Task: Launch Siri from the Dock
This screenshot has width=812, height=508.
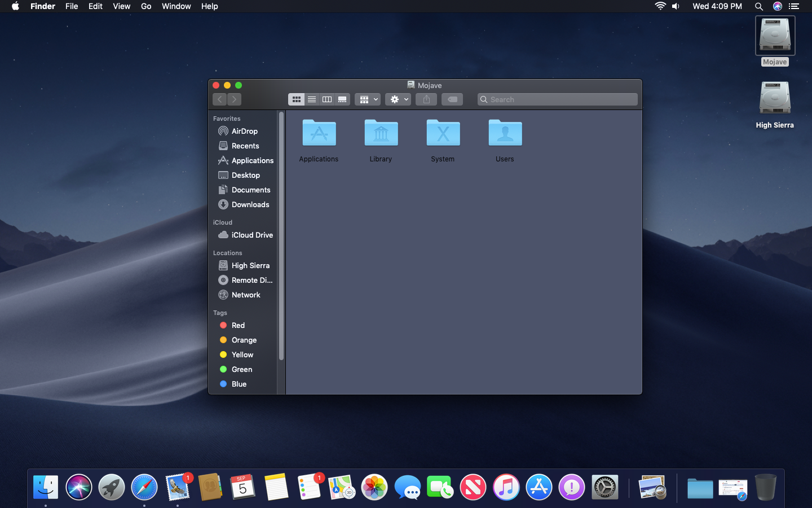Action: click(78, 487)
